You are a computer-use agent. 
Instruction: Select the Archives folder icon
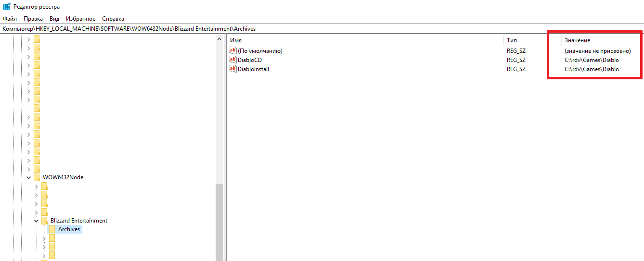tap(52, 229)
